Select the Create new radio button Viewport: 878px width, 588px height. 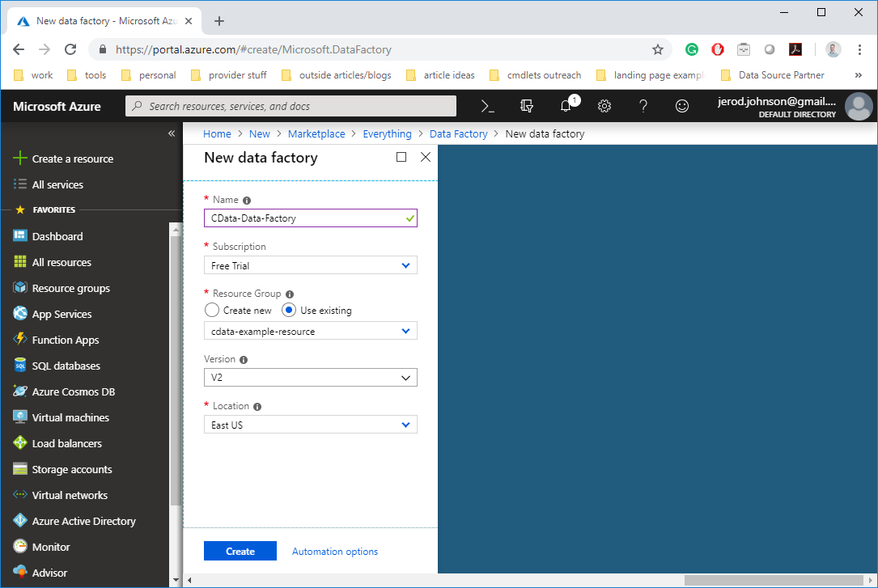tap(212, 310)
